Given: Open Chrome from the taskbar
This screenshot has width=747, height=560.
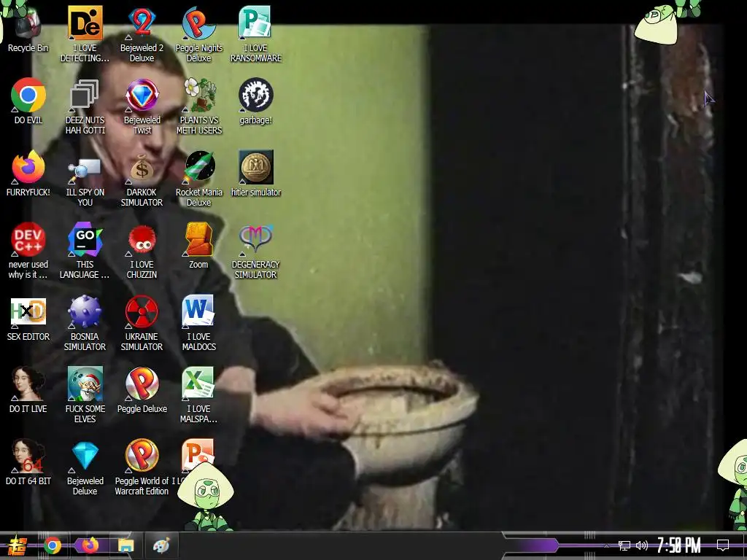Looking at the screenshot, I should pyautogui.click(x=53, y=545).
